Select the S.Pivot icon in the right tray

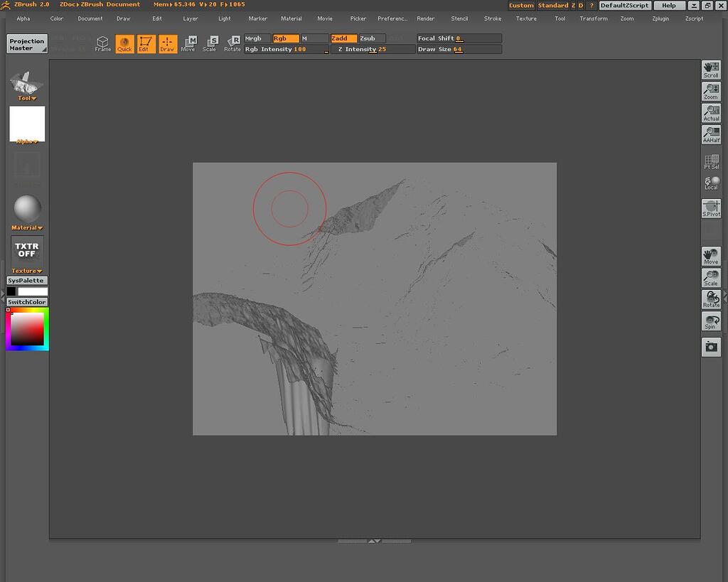point(711,208)
